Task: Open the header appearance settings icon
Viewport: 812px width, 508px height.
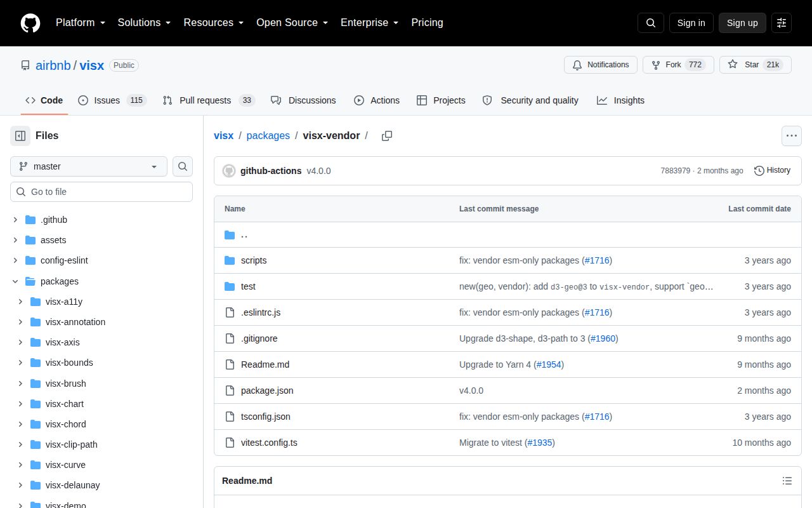Action: point(782,23)
